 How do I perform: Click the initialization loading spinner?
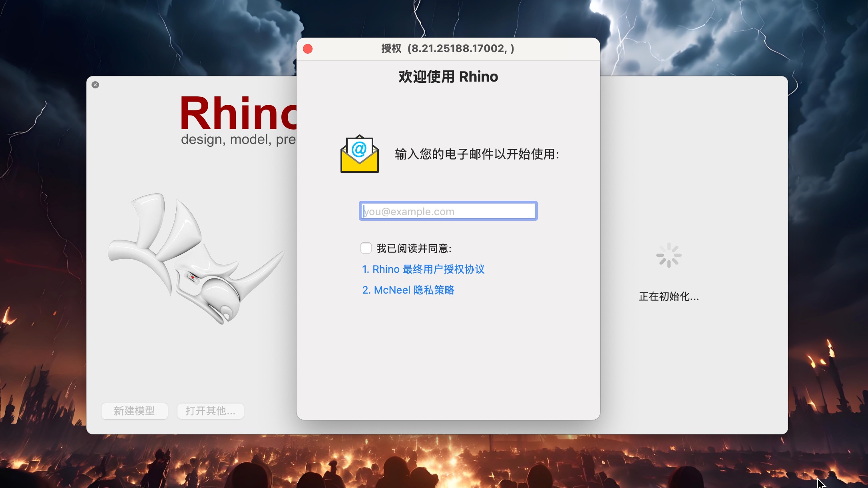point(669,255)
